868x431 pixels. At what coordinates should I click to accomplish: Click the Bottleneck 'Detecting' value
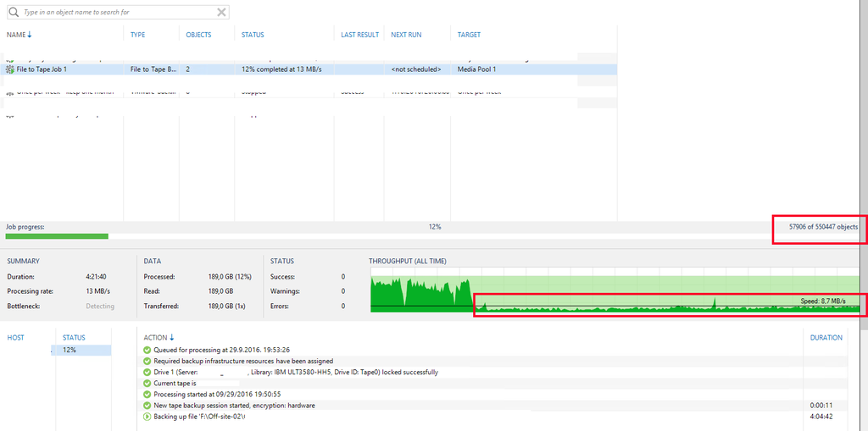point(100,306)
